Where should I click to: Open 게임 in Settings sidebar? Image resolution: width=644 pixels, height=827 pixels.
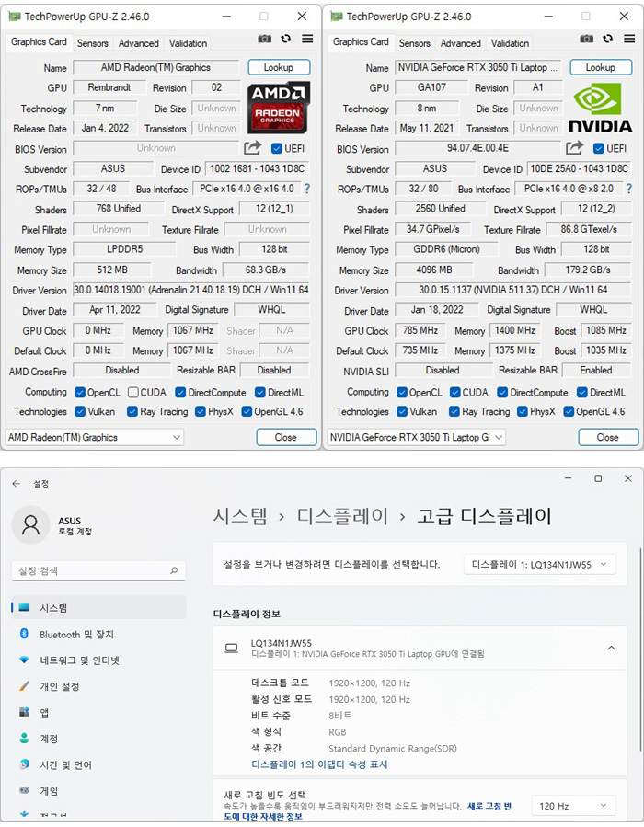pyautogui.click(x=98, y=790)
